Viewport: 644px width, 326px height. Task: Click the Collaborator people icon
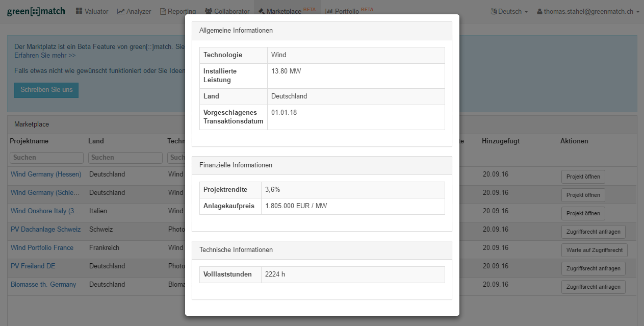pyautogui.click(x=209, y=11)
